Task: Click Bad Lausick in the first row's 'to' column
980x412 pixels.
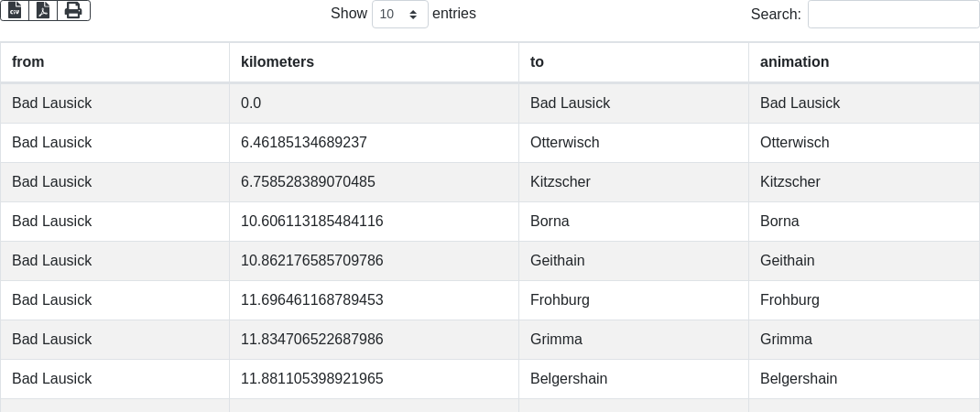Action: click(x=570, y=103)
